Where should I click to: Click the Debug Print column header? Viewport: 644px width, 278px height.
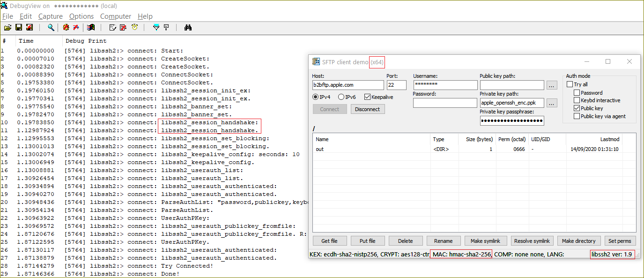click(86, 41)
